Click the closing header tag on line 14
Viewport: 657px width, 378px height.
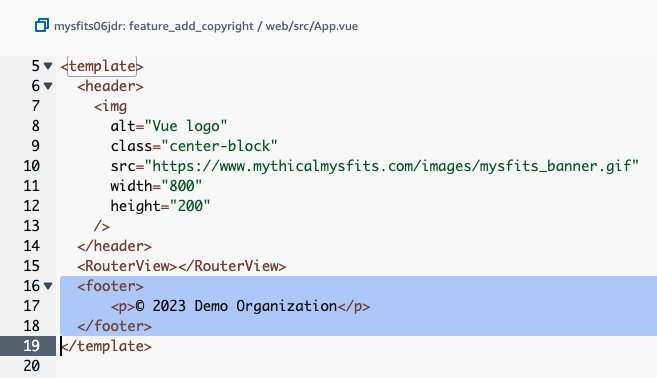(x=114, y=246)
